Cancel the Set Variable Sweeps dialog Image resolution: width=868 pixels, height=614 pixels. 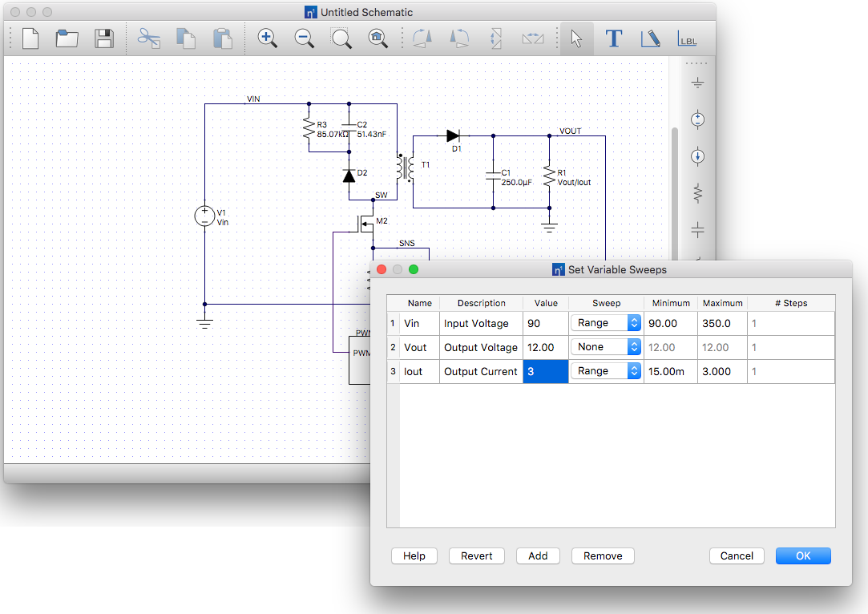pyautogui.click(x=737, y=555)
